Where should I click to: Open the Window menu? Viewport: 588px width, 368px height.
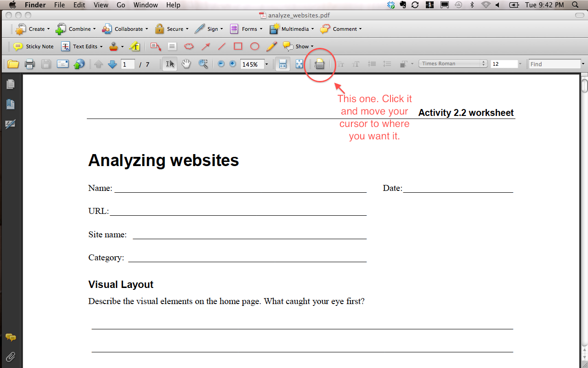145,5
